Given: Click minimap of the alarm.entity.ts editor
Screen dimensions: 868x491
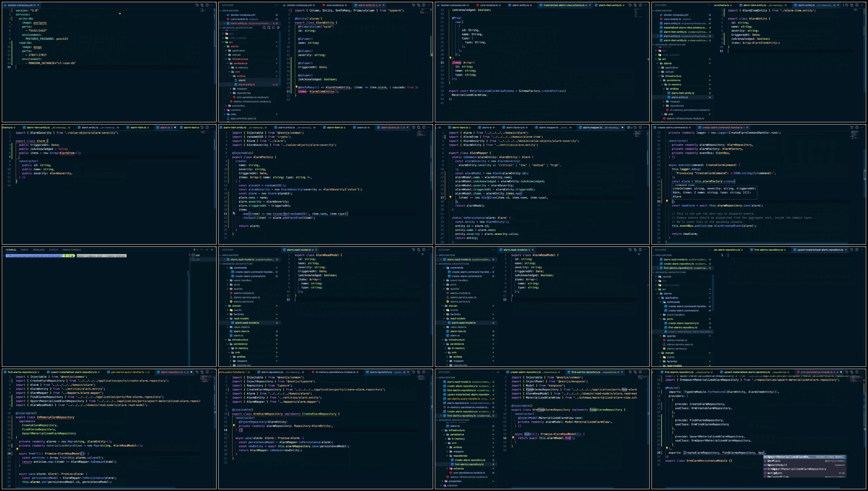Looking at the screenshot, I should coord(425,11).
